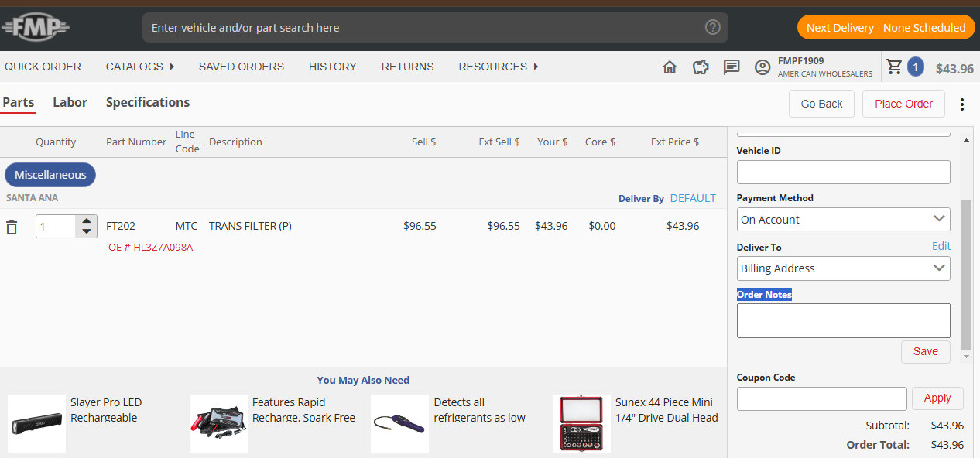Screen dimensions: 980x458
Task: Open the Sunex 44 Piece tool set thumbnail
Action: tap(581, 423)
